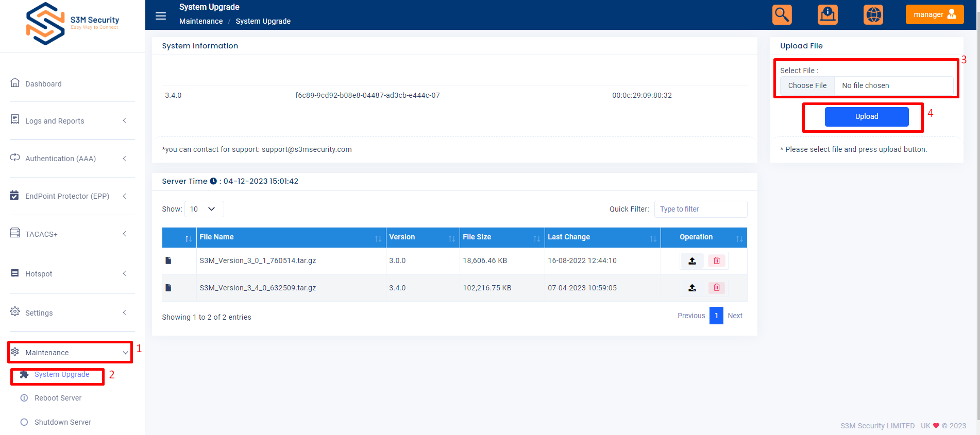
Task: Click the Server Time clock icon
Action: pos(213,181)
